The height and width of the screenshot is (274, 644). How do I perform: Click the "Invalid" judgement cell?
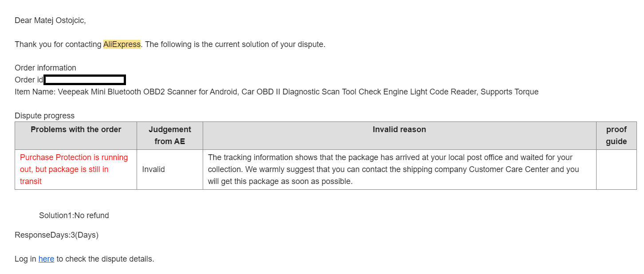[x=153, y=169]
